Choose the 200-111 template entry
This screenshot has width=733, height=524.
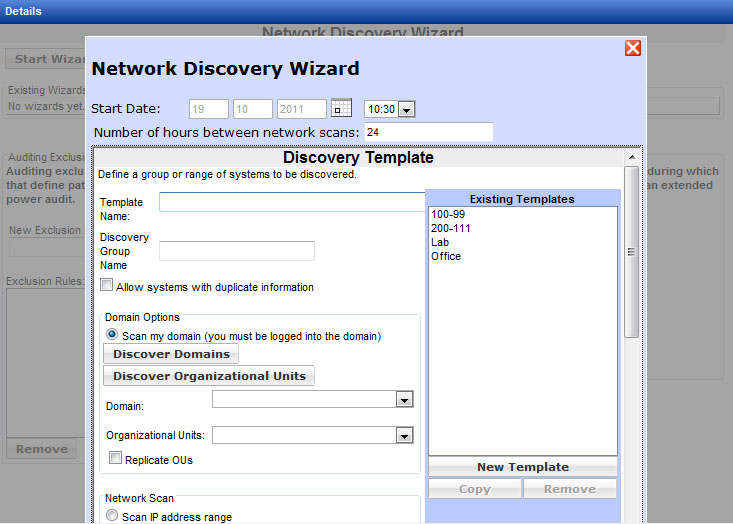(x=450, y=228)
